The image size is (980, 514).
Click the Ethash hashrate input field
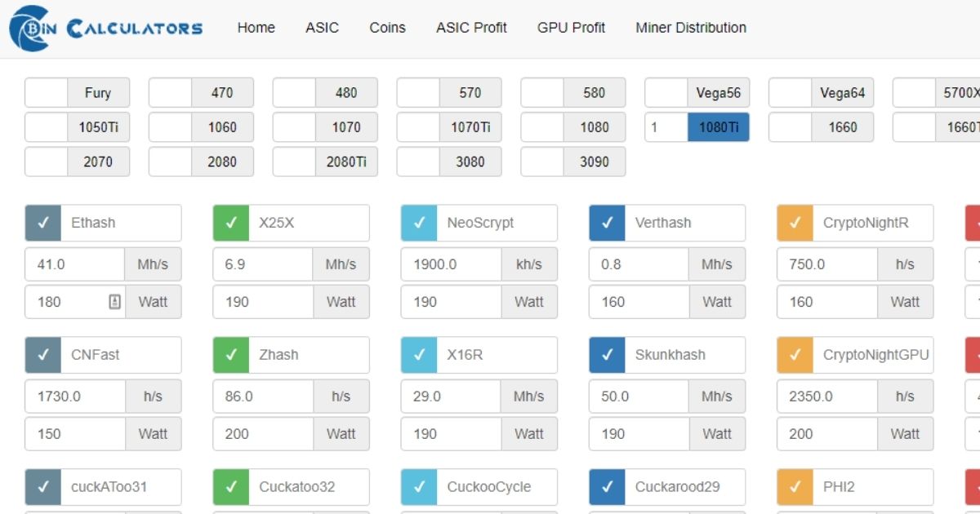75,264
